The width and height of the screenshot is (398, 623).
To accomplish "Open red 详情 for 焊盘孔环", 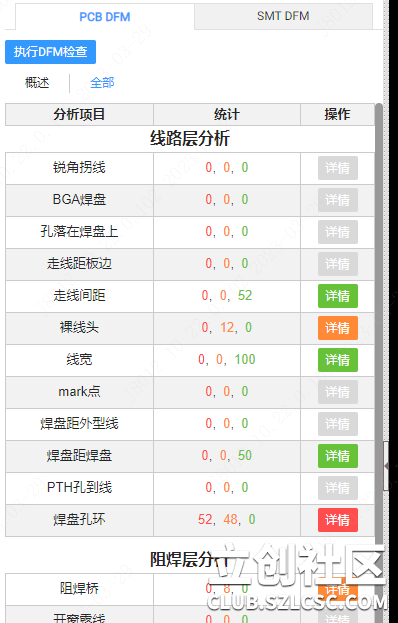I will tap(338, 520).
